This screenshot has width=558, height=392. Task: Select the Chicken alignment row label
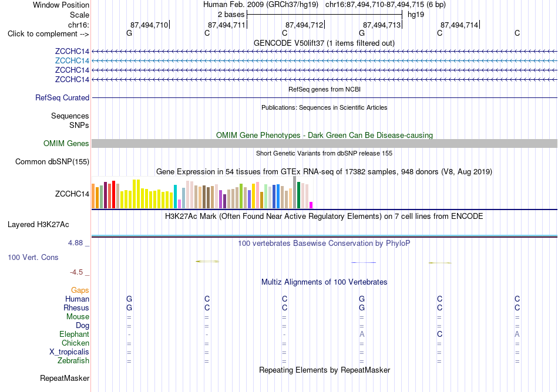(x=75, y=343)
